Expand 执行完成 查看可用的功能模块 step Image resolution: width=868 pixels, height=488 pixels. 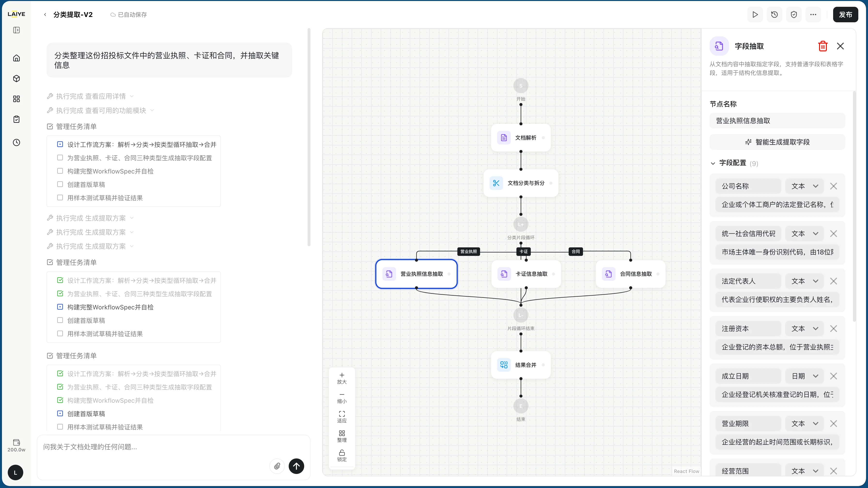point(100,110)
